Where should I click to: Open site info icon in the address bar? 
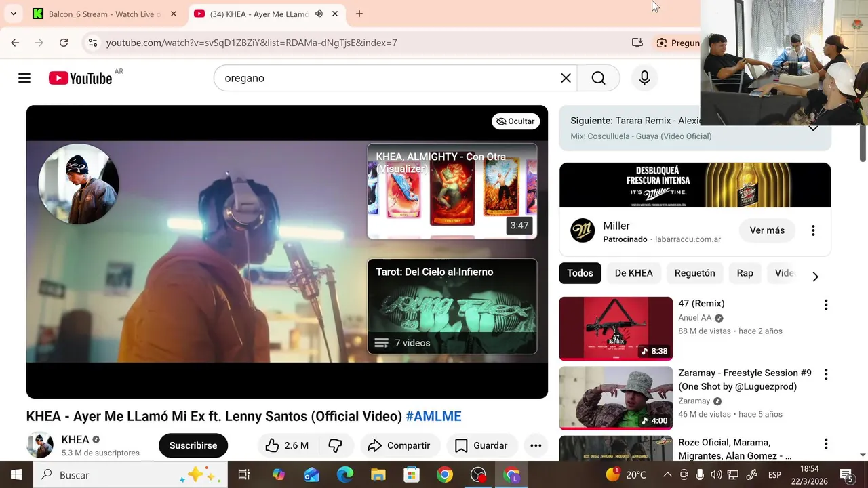pos(94,43)
